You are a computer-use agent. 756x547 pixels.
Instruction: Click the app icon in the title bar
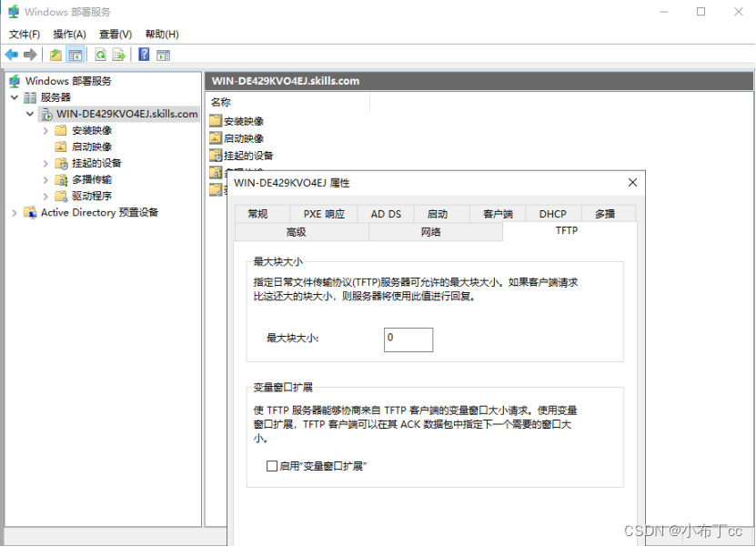click(14, 12)
